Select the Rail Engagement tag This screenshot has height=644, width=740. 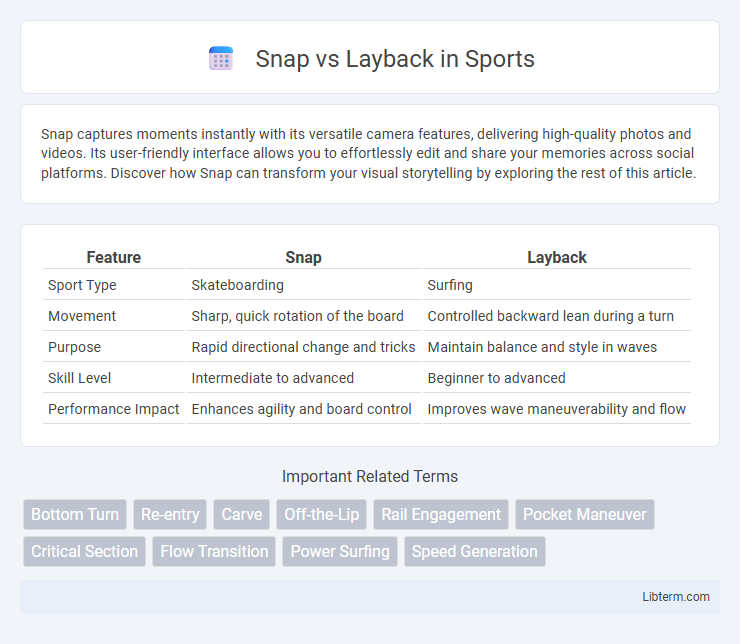441,514
